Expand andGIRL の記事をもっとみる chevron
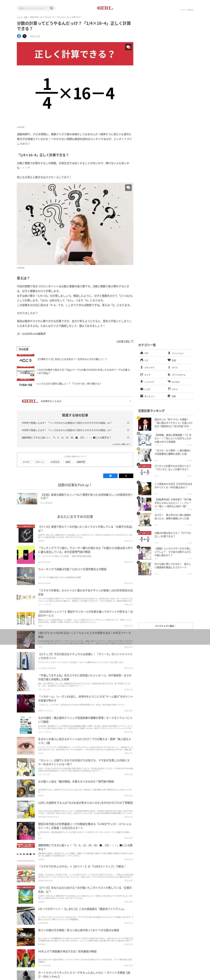This screenshot has width=210, height=980. [130, 401]
